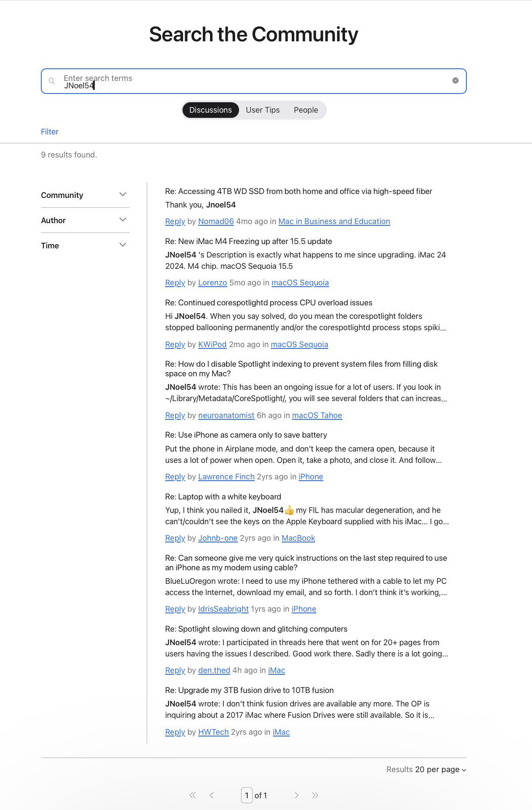
Task: Open the neuroanatomist author link
Action: click(226, 415)
